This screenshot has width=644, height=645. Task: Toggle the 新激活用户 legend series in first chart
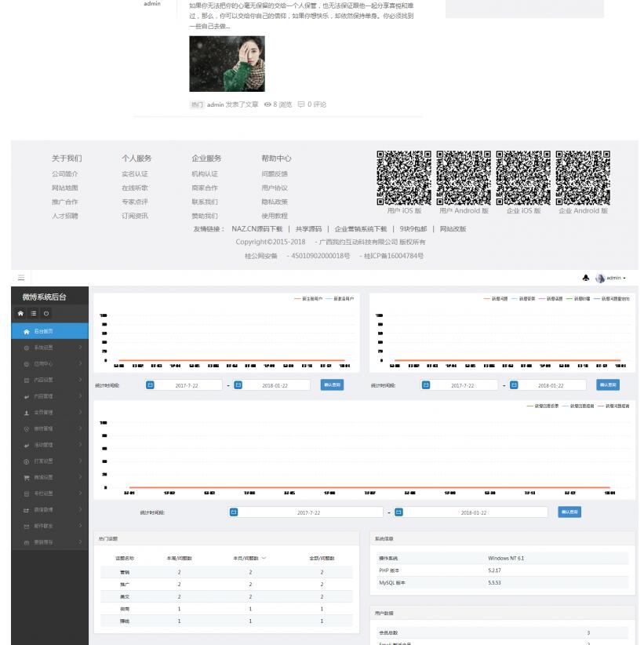click(340, 299)
